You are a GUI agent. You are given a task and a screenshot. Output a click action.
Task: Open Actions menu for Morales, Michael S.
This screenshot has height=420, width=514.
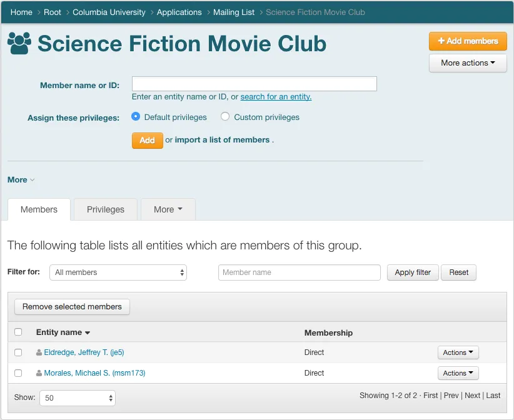point(458,373)
